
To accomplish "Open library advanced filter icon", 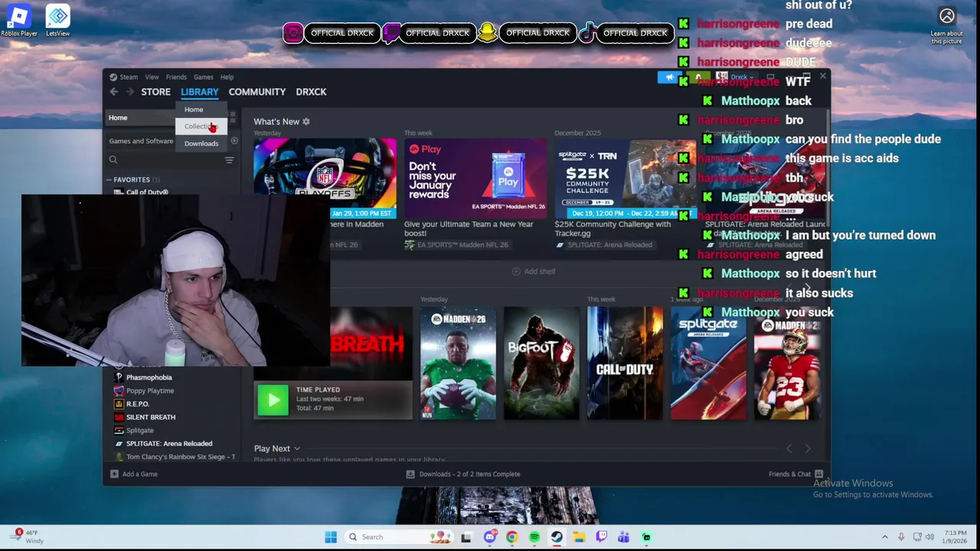I will pyautogui.click(x=229, y=160).
